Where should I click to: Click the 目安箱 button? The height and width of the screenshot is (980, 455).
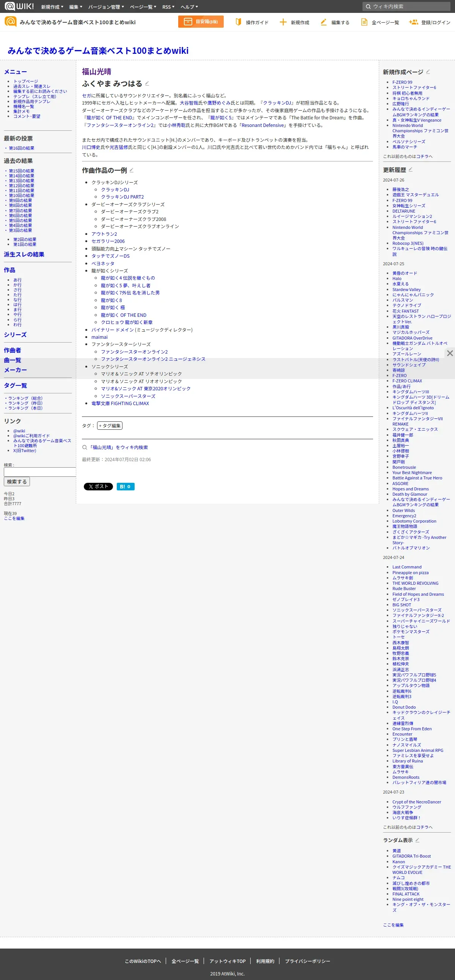click(x=201, y=22)
